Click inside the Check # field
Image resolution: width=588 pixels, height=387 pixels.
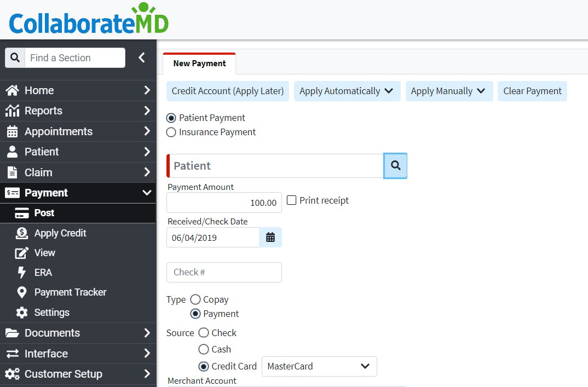(224, 272)
